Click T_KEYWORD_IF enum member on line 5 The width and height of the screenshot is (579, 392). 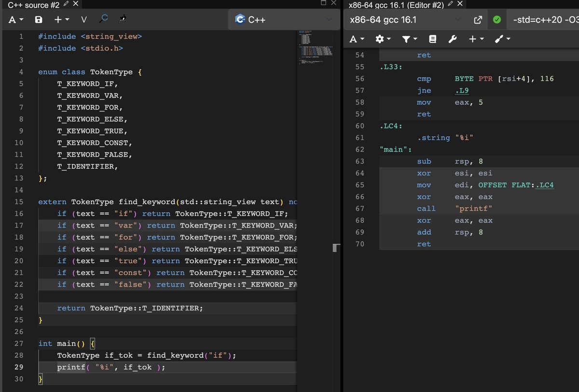tap(88, 84)
